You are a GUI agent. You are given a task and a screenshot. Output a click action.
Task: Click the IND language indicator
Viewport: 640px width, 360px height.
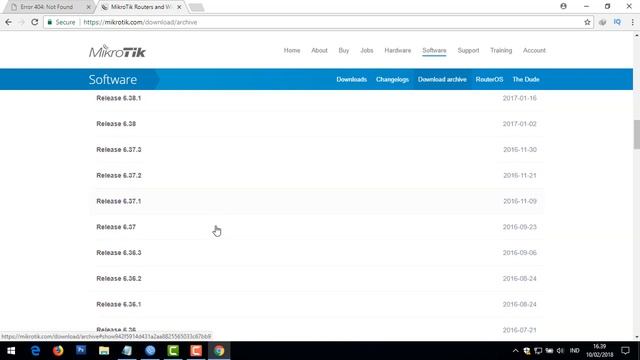(574, 351)
